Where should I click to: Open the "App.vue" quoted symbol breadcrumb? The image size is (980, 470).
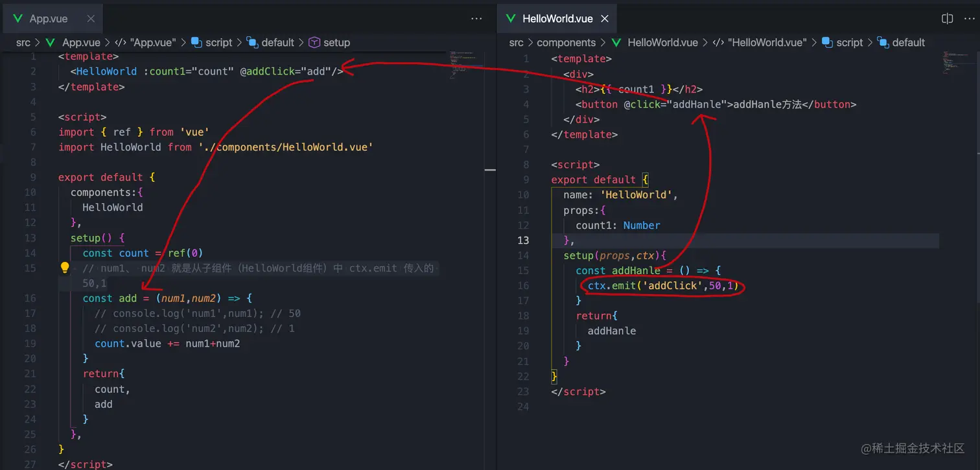pyautogui.click(x=153, y=43)
